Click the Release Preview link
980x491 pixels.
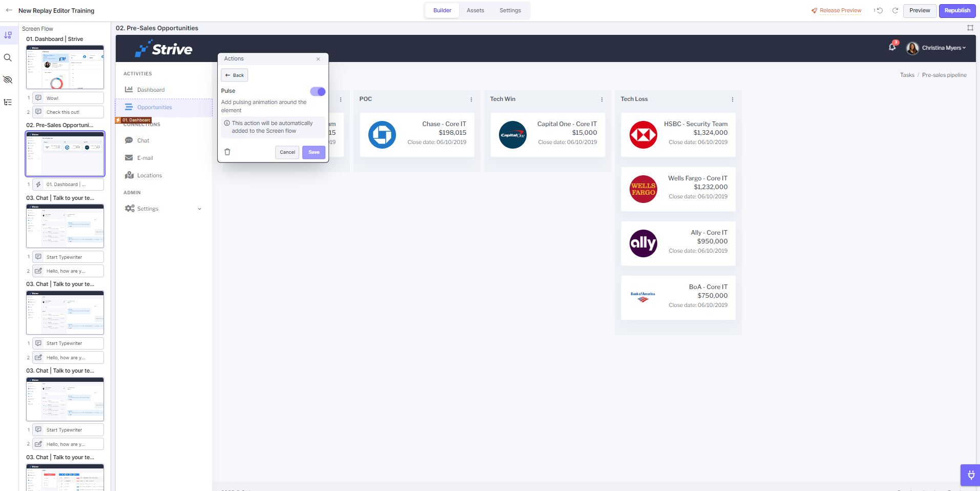point(836,10)
